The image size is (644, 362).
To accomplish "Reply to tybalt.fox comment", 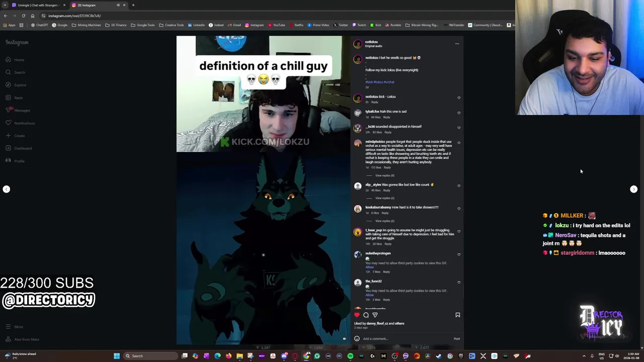I will pos(386,117).
